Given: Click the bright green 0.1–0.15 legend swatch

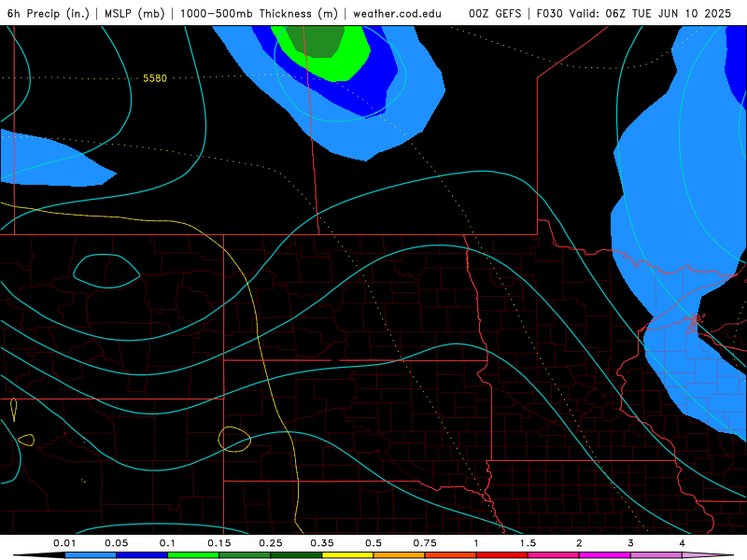Looking at the screenshot, I should (x=193, y=555).
